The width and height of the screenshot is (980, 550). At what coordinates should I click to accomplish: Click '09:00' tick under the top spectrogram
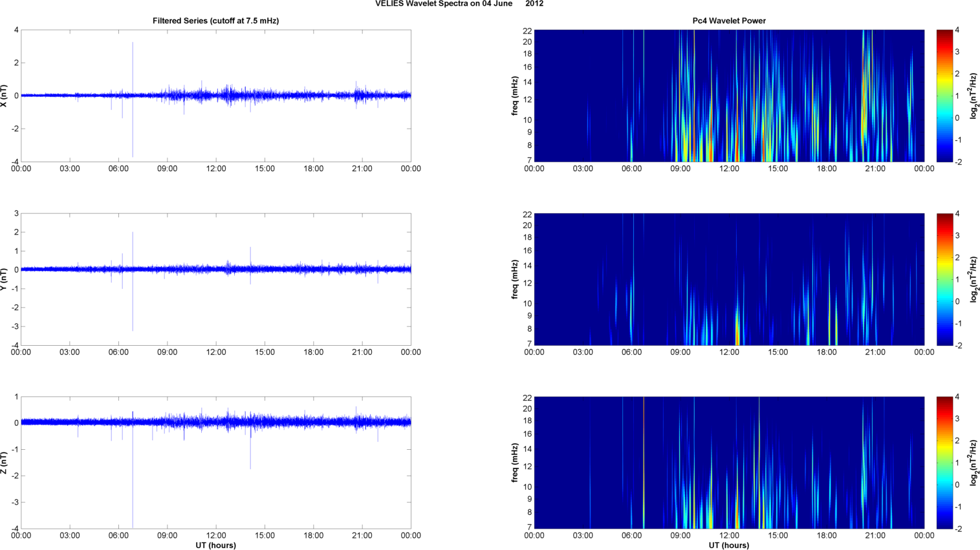(681, 169)
